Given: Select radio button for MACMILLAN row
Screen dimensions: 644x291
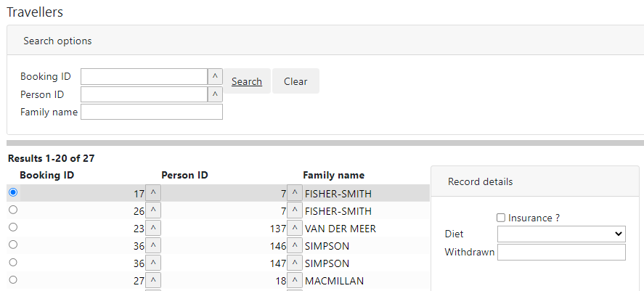Looking at the screenshot, I should pos(13,279).
